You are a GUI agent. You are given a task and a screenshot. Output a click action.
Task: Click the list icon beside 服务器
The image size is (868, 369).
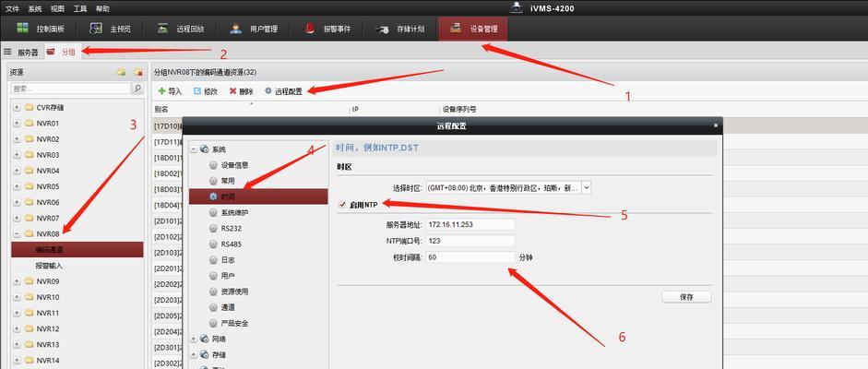coord(7,52)
